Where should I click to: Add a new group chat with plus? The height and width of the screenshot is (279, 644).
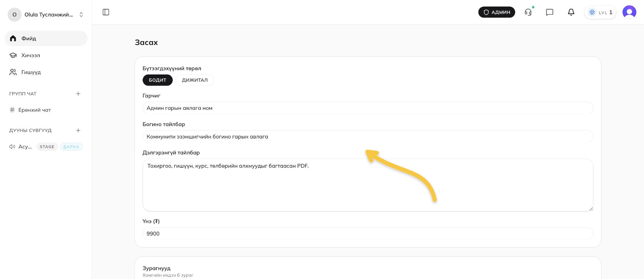coord(78,94)
